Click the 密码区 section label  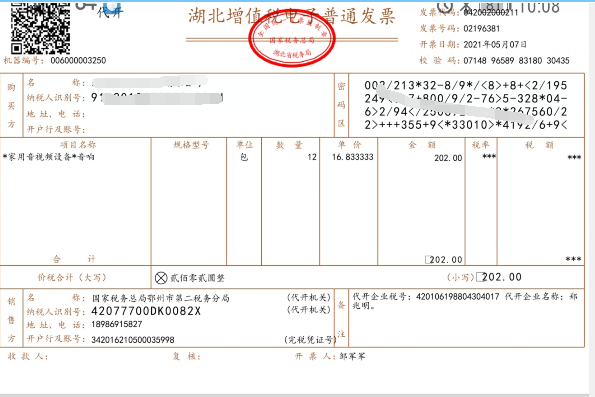pyautogui.click(x=341, y=105)
